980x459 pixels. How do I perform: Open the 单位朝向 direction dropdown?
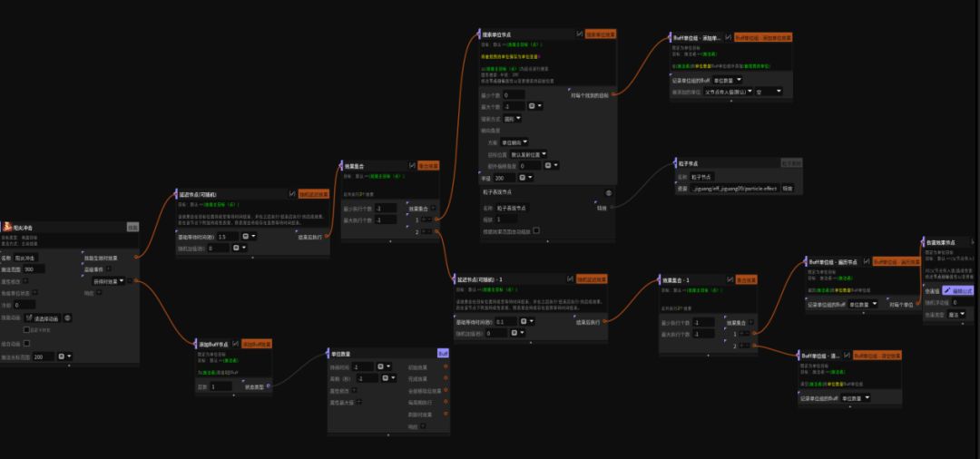tap(515, 142)
